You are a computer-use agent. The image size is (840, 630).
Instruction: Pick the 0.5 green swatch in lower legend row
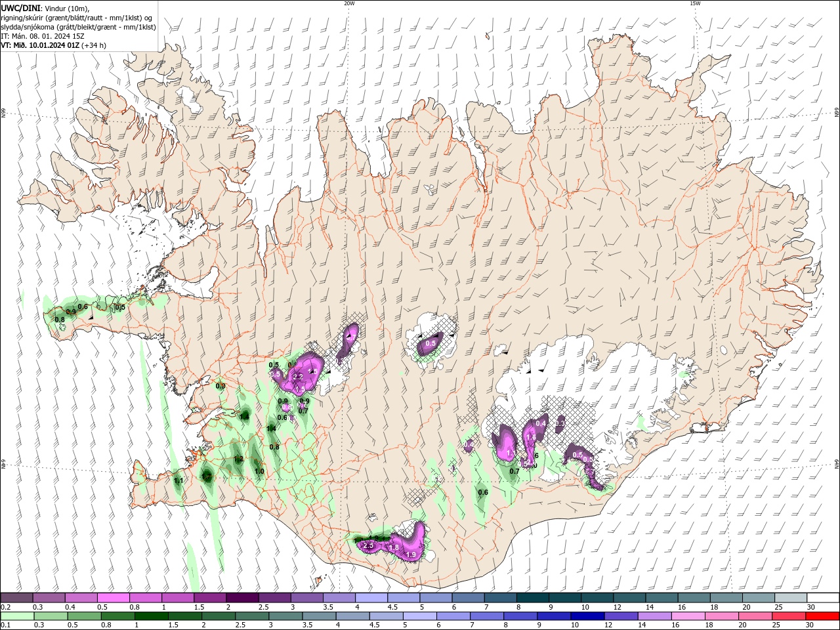tap(85, 616)
